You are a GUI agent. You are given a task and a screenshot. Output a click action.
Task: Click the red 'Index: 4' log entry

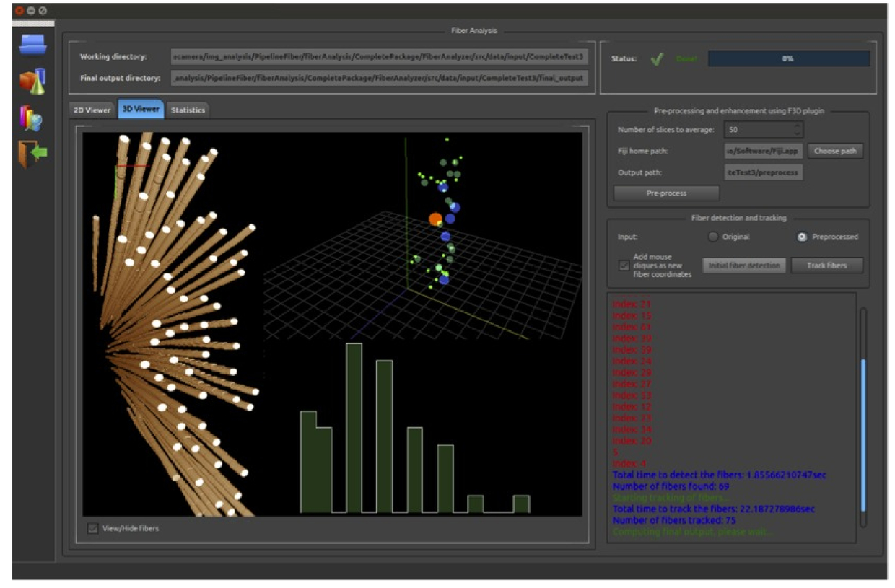[629, 463]
